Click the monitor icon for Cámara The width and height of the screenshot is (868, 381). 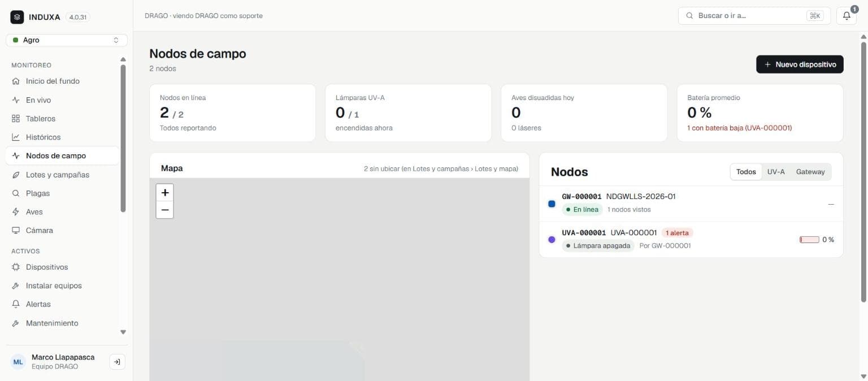[x=16, y=231]
